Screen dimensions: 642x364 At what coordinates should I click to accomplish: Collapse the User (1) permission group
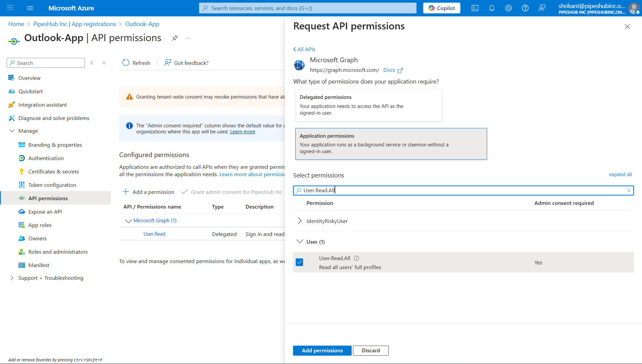(299, 241)
